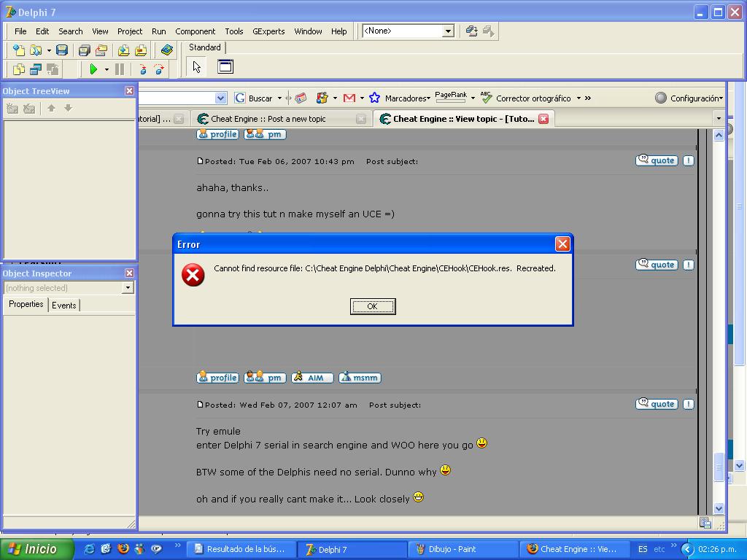The width and height of the screenshot is (747, 560).
Task: Select the arrow pointer in component palette
Action: (x=197, y=66)
